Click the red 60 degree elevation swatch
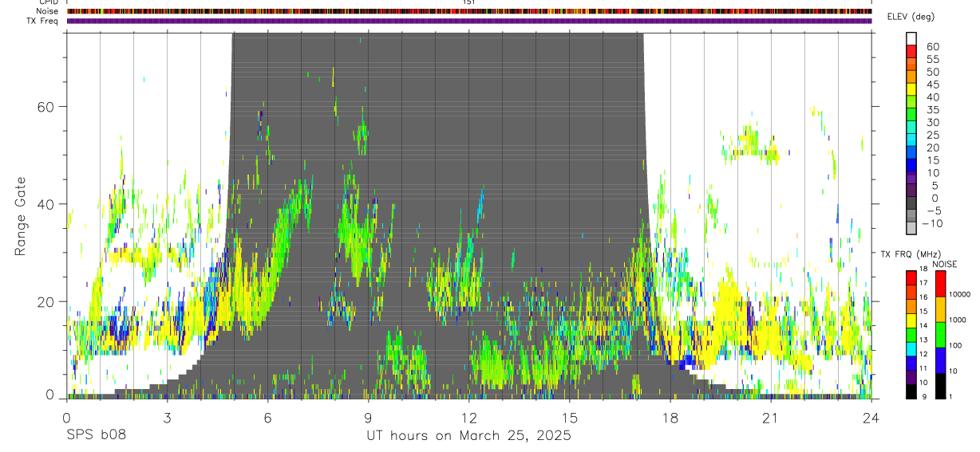Image resolution: width=980 pixels, height=452 pixels. pyautogui.click(x=911, y=50)
